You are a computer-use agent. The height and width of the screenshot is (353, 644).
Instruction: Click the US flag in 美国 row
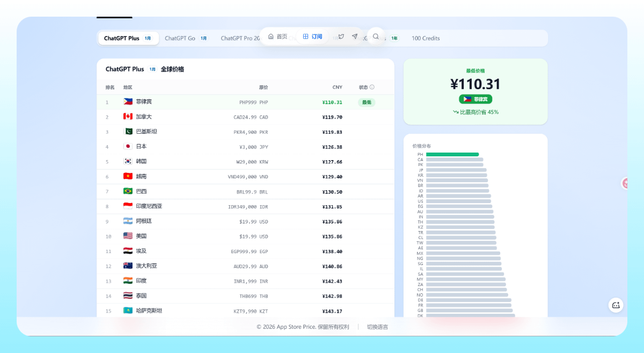coord(128,236)
